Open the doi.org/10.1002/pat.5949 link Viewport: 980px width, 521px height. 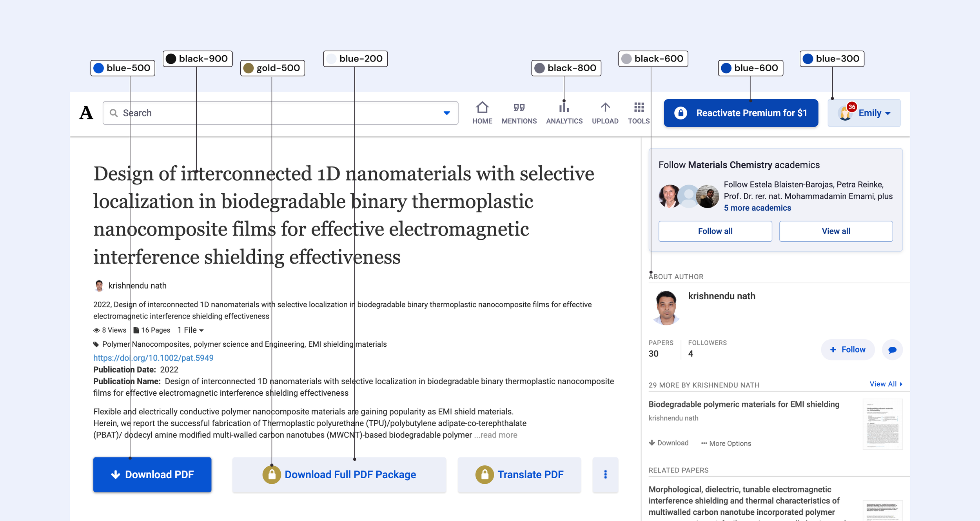[153, 358]
